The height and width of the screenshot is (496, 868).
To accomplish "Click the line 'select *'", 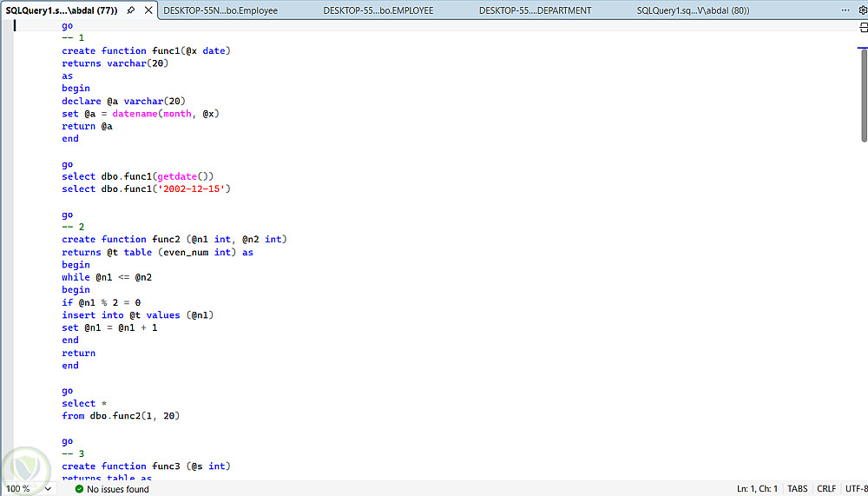I will 84,403.
